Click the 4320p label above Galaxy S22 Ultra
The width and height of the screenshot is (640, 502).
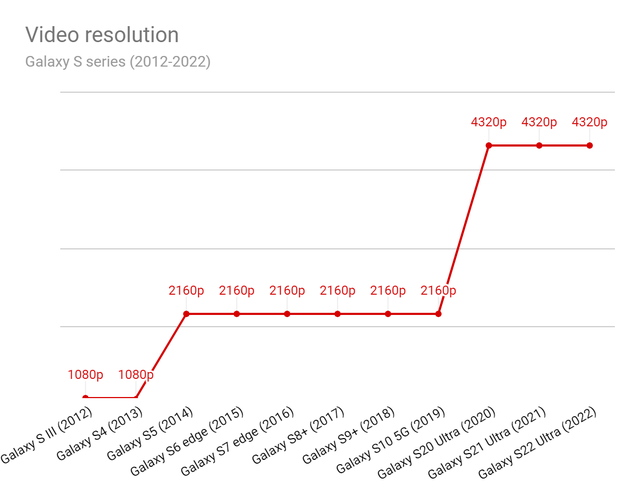[x=590, y=123]
